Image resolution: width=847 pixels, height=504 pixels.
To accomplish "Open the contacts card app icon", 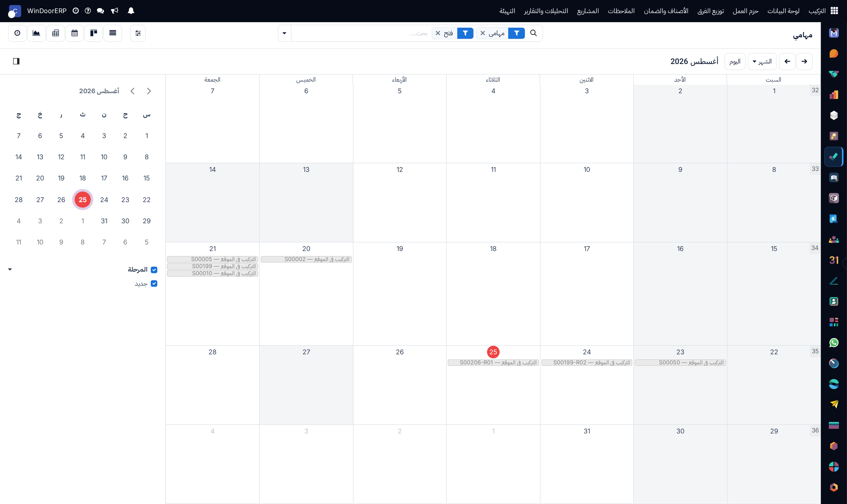I will pyautogui.click(x=834, y=301).
